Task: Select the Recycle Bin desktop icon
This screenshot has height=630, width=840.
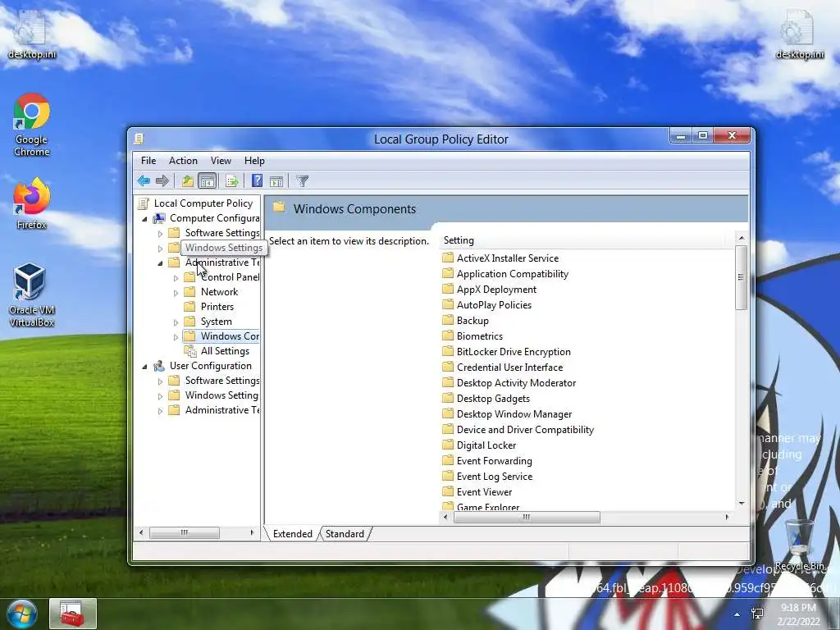Action: pyautogui.click(x=799, y=544)
